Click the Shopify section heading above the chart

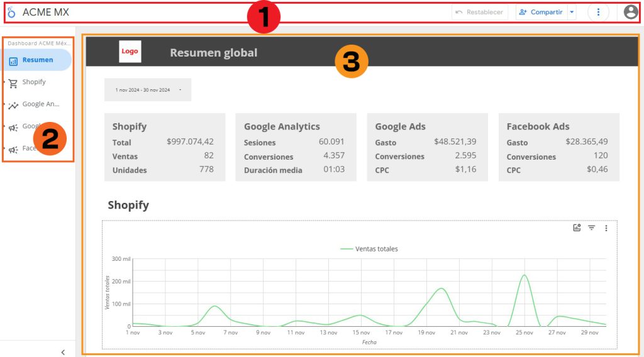128,205
